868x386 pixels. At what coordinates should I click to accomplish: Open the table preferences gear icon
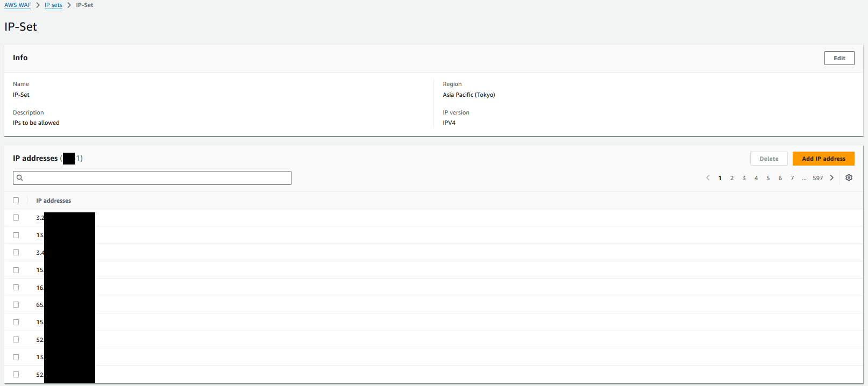click(849, 178)
